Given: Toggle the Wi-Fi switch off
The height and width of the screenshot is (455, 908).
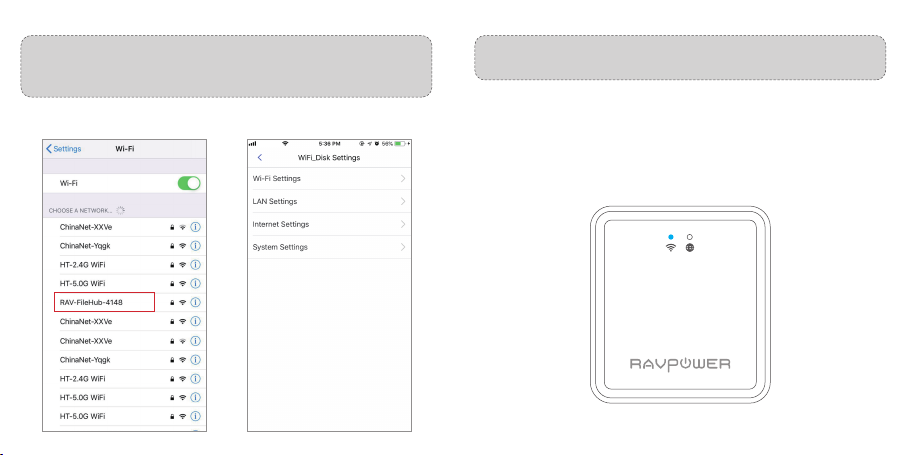Looking at the screenshot, I should coord(189,184).
